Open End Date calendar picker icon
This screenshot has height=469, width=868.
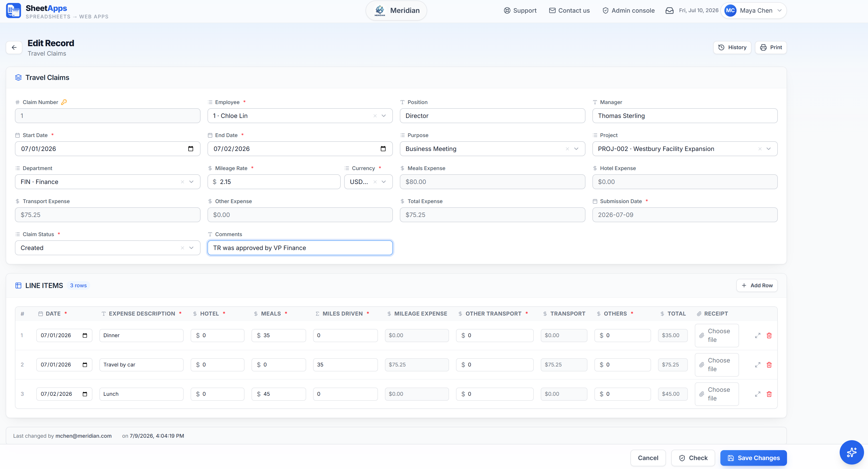[383, 149]
